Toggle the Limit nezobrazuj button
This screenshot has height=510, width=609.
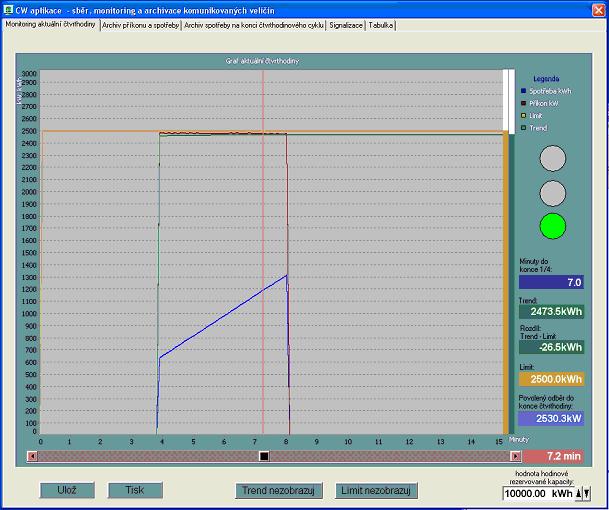(377, 490)
